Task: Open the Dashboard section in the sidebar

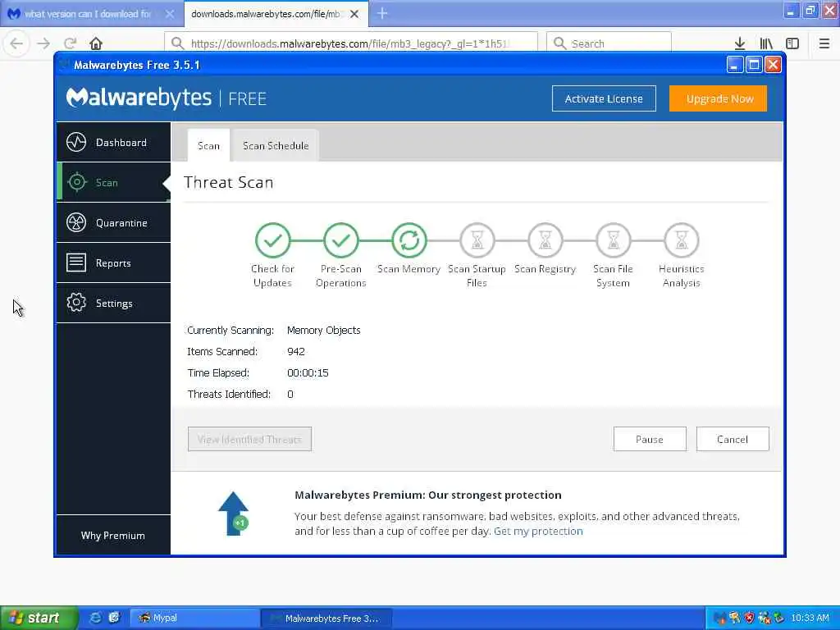Action: point(113,142)
